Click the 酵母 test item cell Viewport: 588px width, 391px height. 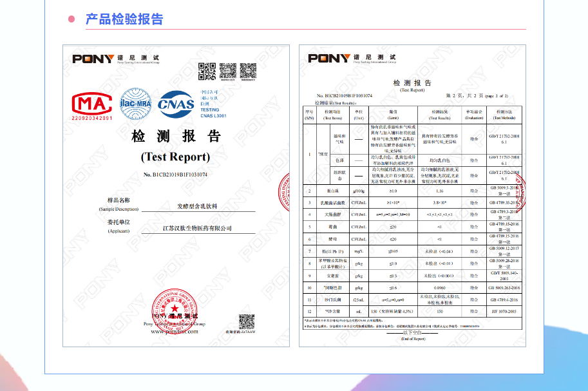pyautogui.click(x=332, y=239)
